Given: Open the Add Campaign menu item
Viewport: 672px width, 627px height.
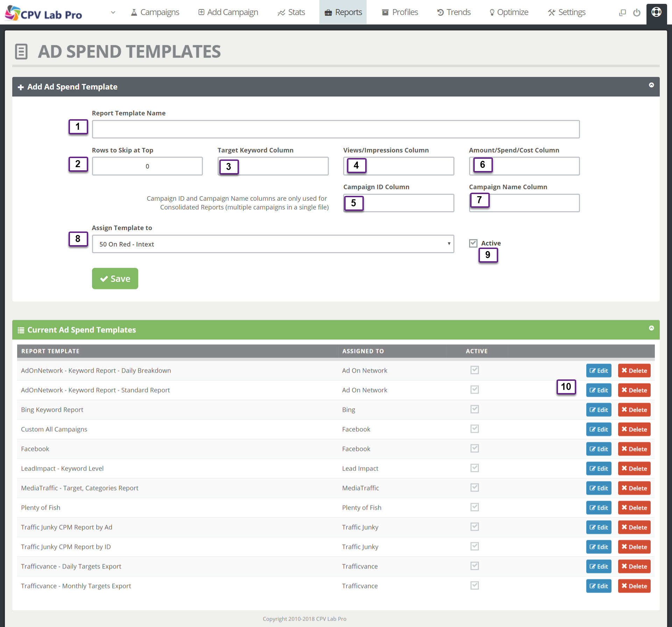Looking at the screenshot, I should (228, 12).
